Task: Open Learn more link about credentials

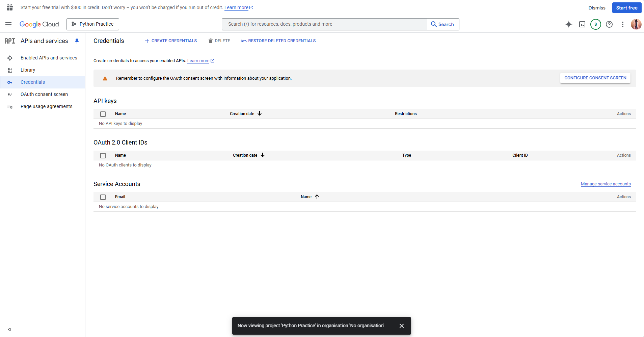Action: click(x=200, y=61)
